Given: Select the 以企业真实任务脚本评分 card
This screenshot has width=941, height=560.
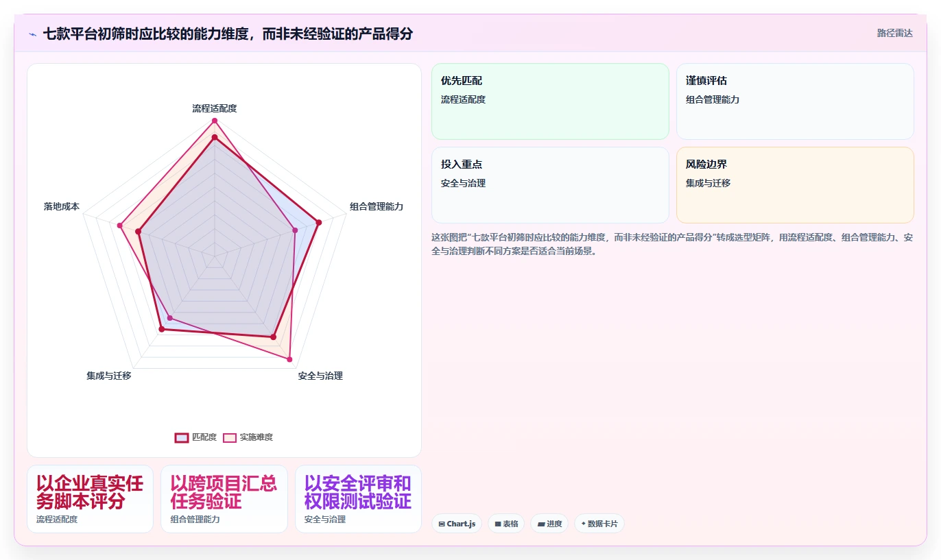Looking at the screenshot, I should coord(90,499).
